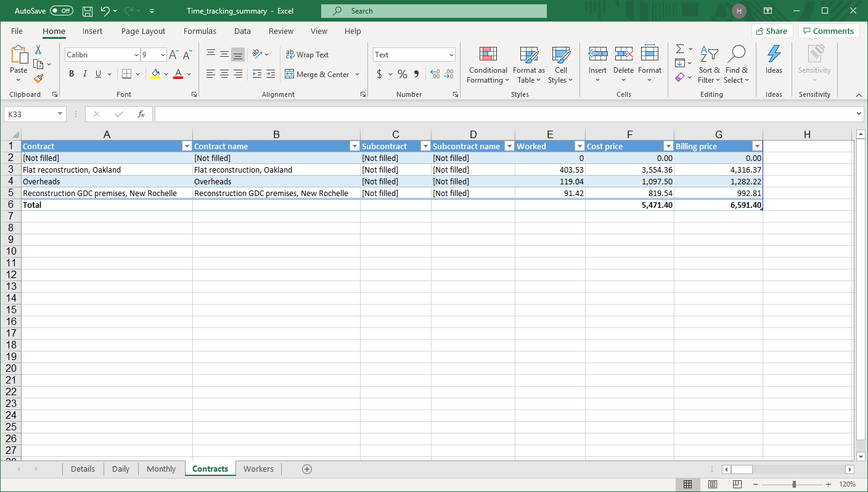The height and width of the screenshot is (492, 868).
Task: Click Format as Table button
Action: pyautogui.click(x=529, y=65)
